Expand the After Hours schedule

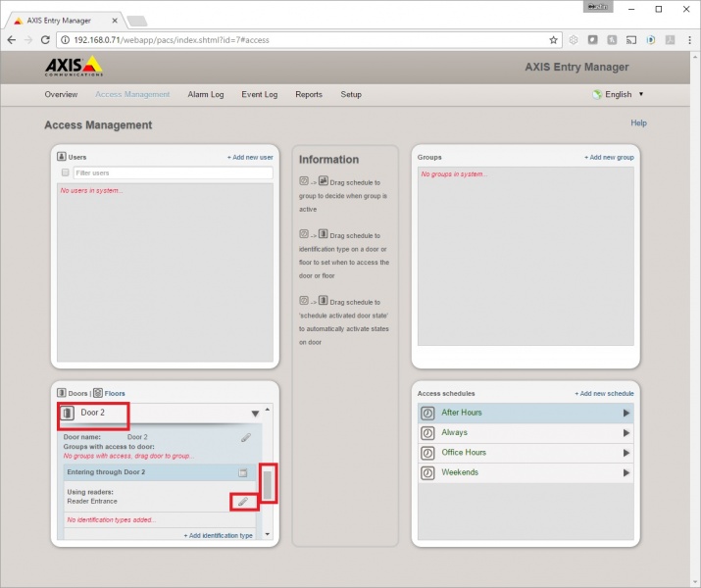point(626,413)
